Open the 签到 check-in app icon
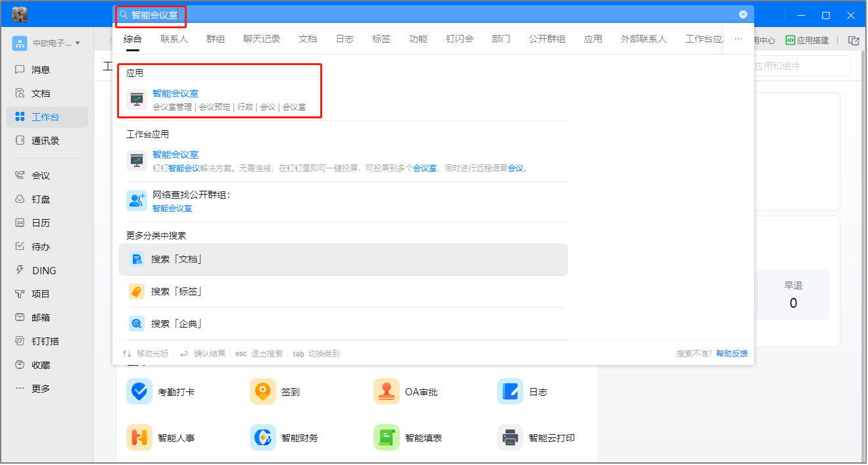The height and width of the screenshot is (465, 868). pos(263,392)
